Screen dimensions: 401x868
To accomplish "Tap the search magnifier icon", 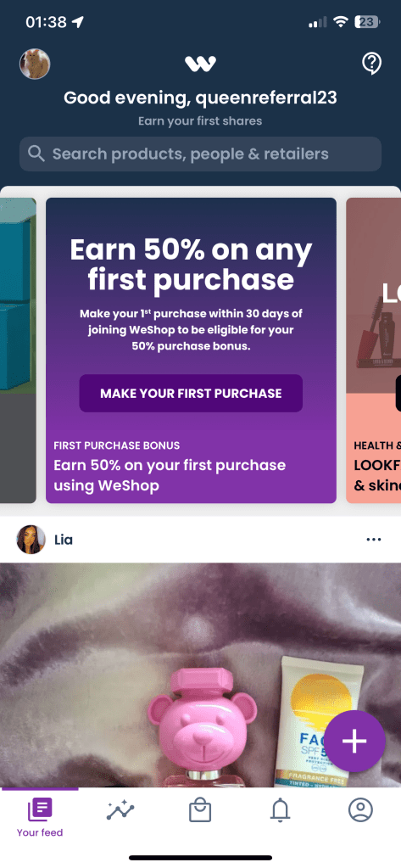I will (36, 154).
